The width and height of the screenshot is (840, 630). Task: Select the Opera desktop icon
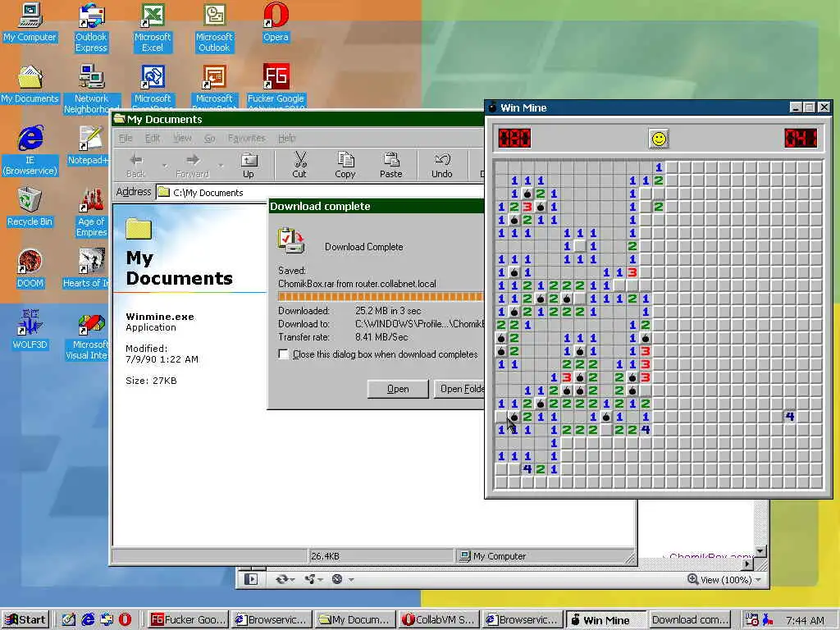[x=276, y=22]
